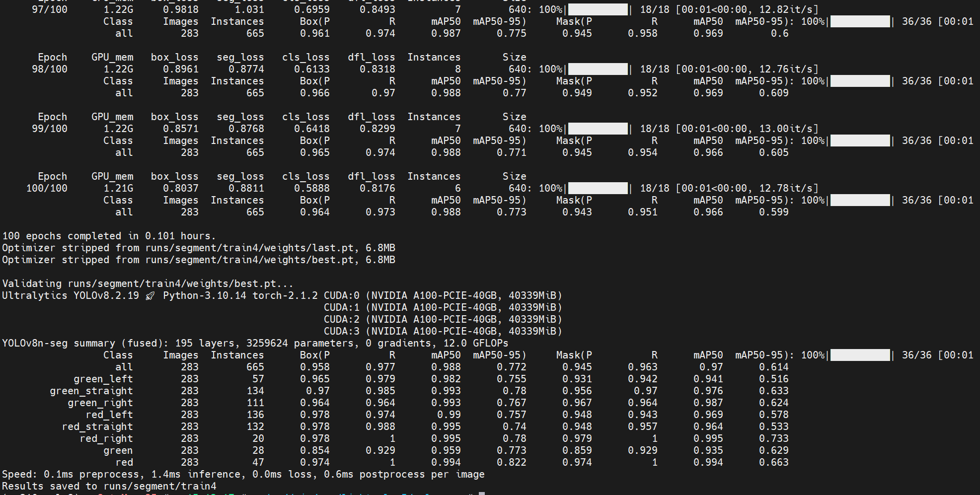The height and width of the screenshot is (495, 980).
Task: Click the final mask mAP50-95 value '0.614'
Action: pyautogui.click(x=774, y=367)
